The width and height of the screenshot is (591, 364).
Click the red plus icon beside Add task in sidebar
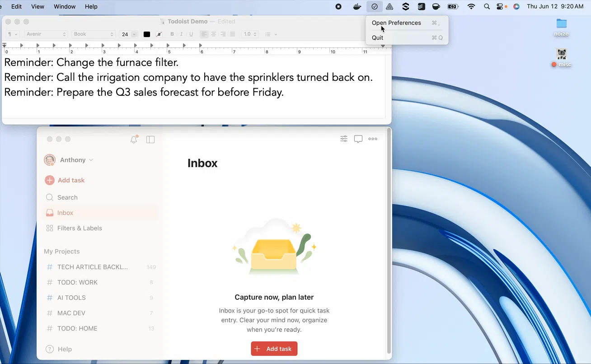[50, 180]
